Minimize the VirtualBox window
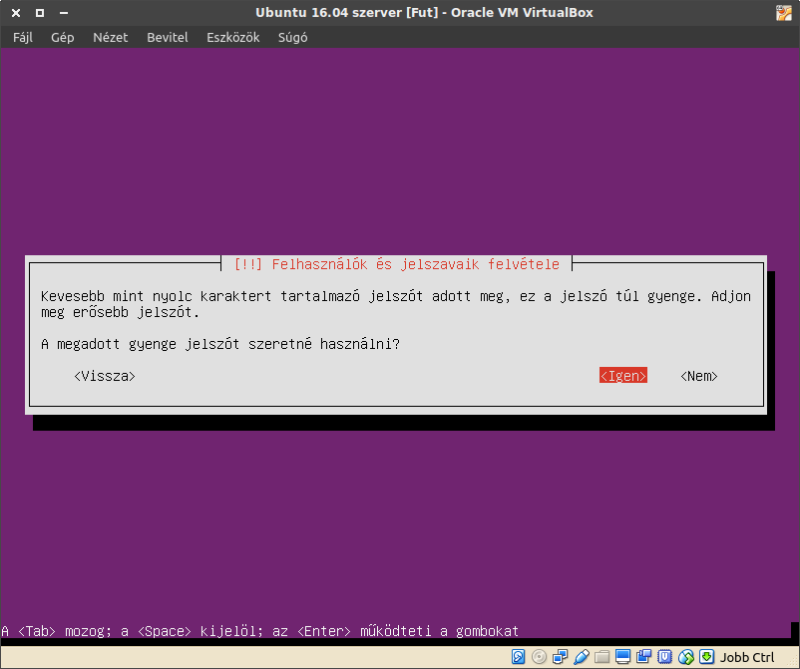The height and width of the screenshot is (669, 800). [x=64, y=13]
